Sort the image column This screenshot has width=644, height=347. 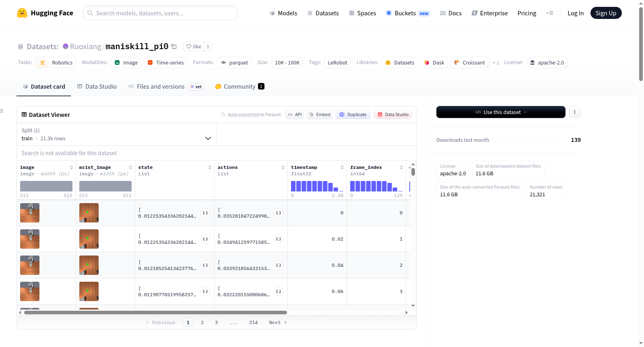71,167
